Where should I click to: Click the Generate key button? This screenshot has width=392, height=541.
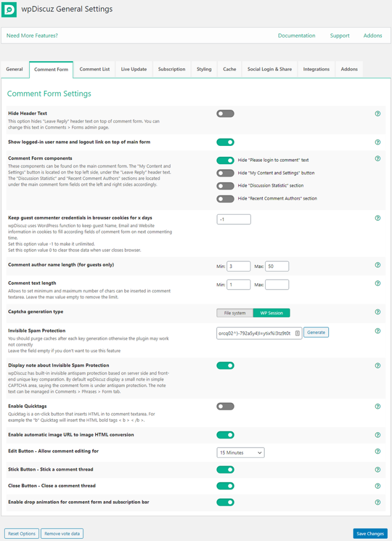click(x=316, y=332)
